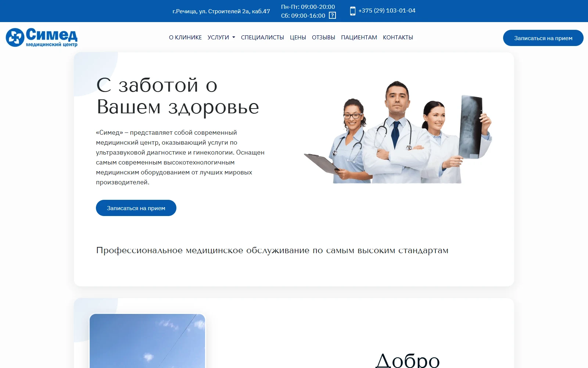
Task: Open the ЦЕНЫ menu item
Action: [x=298, y=38]
